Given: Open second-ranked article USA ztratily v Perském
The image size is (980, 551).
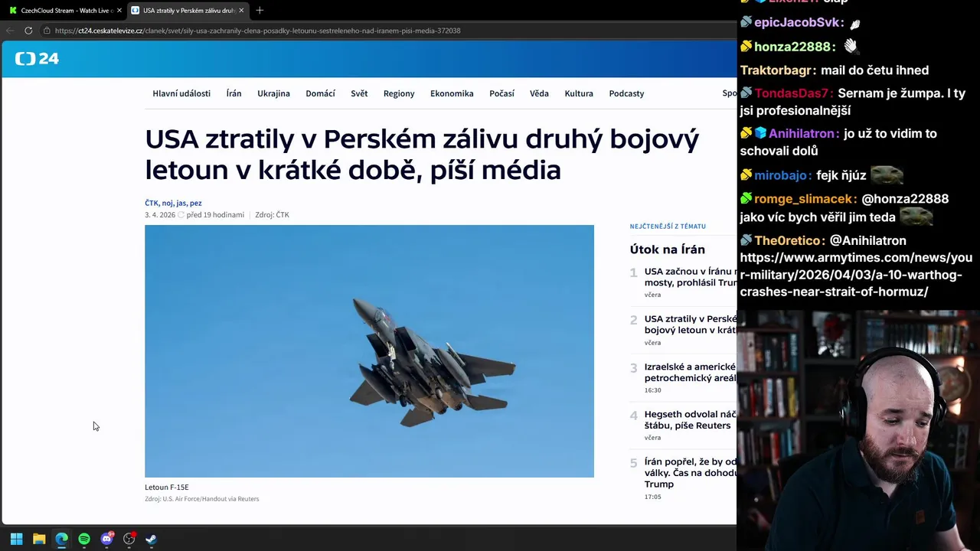Looking at the screenshot, I should point(690,324).
